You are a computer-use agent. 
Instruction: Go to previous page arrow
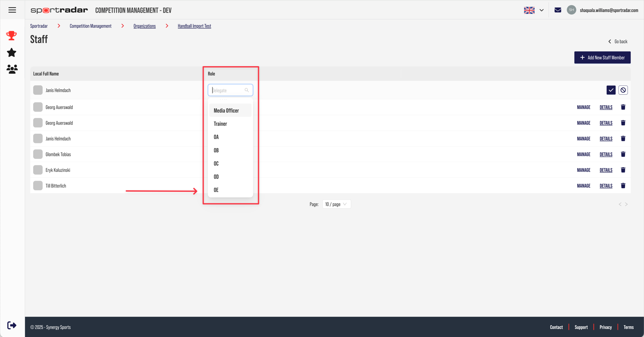pos(620,205)
